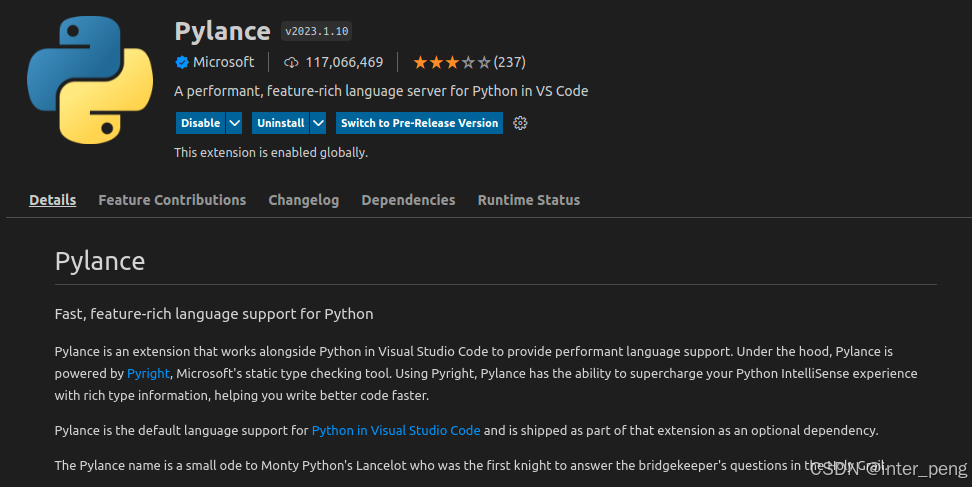View the Runtime Status tab

coord(529,200)
